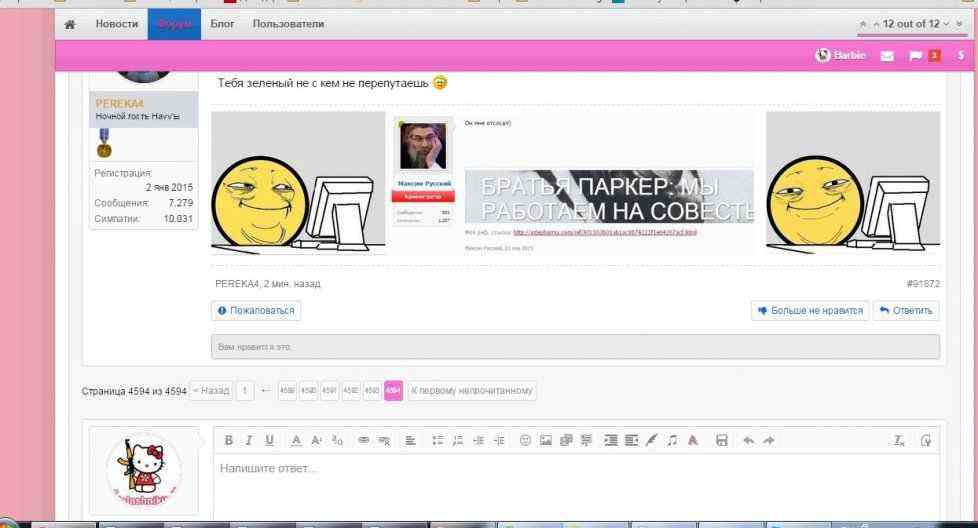This screenshot has width=978, height=528.
Task: Open the smiley emoticon picker
Action: [x=525, y=440]
